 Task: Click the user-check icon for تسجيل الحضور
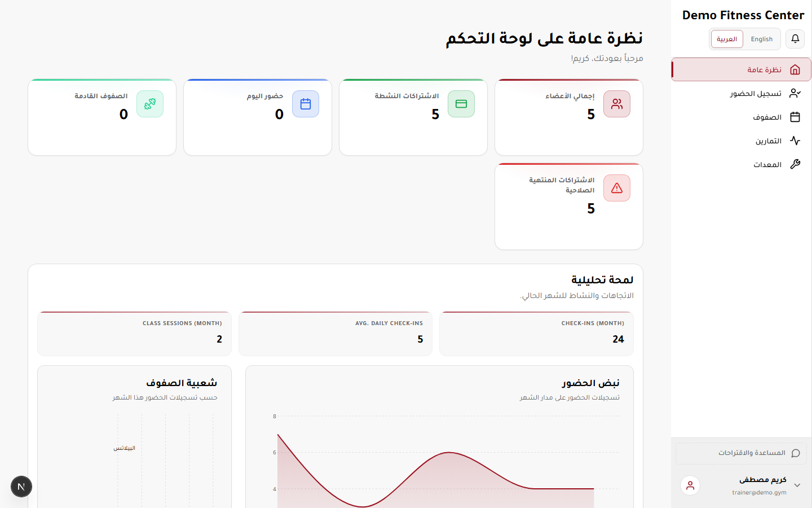(795, 93)
